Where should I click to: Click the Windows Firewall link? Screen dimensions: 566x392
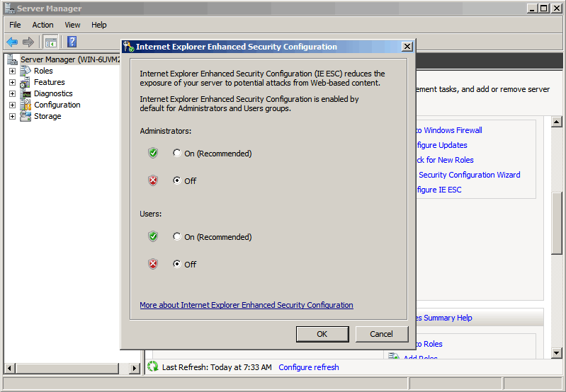click(x=448, y=130)
